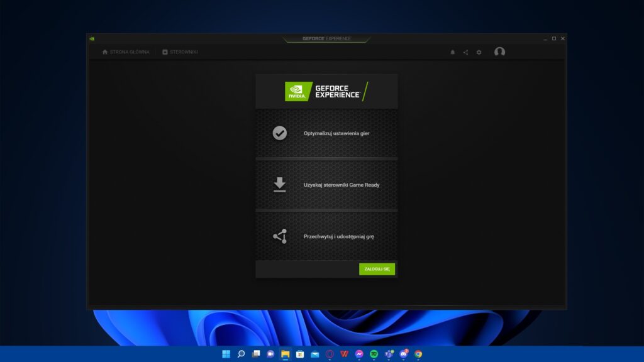Screen dimensions: 644x362
Task: Minimize the GeForce Experience window
Action: (545, 38)
